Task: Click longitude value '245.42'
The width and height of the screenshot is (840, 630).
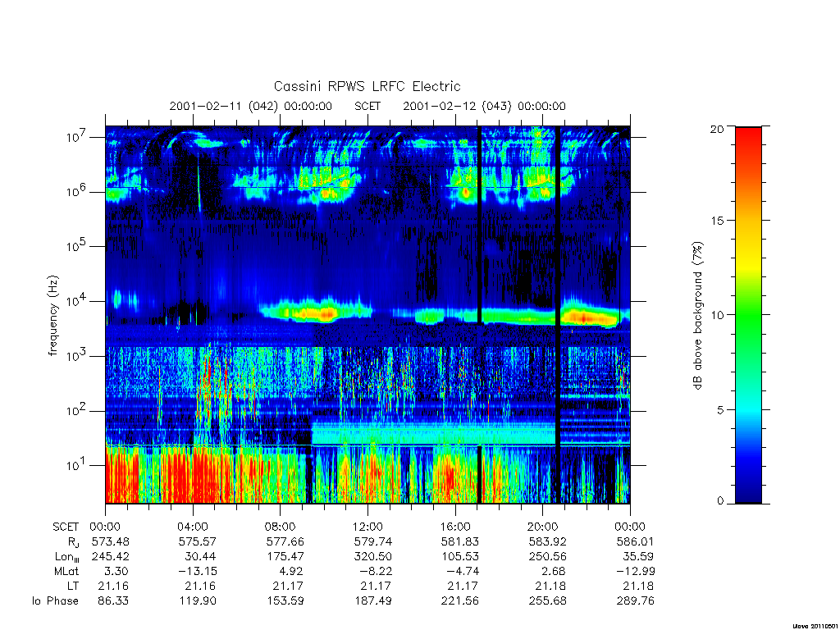Action: click(111, 557)
